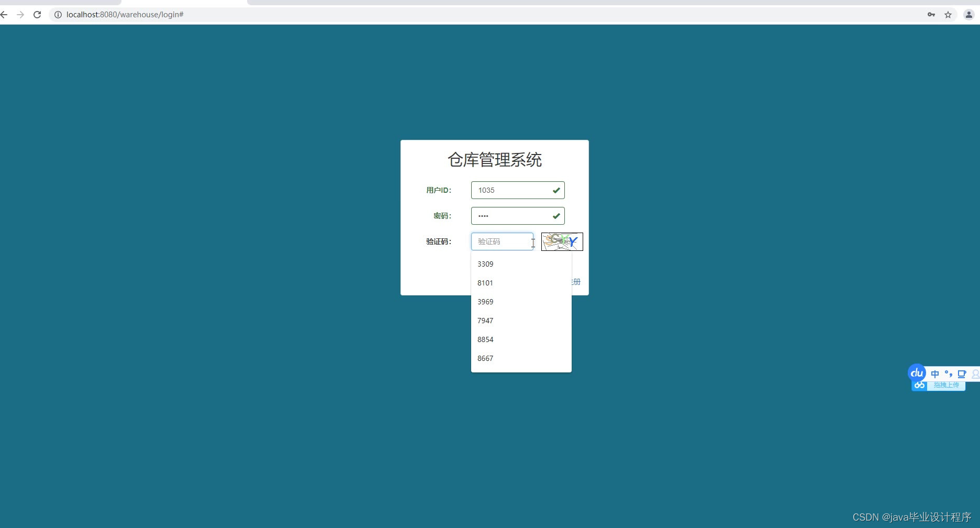The image size is (980, 528).
Task: Click the browser profile avatar icon
Action: (968, 15)
